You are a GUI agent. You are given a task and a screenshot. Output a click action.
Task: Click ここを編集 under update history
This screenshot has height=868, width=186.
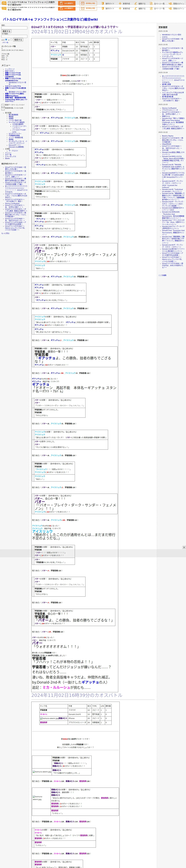(x=162, y=275)
